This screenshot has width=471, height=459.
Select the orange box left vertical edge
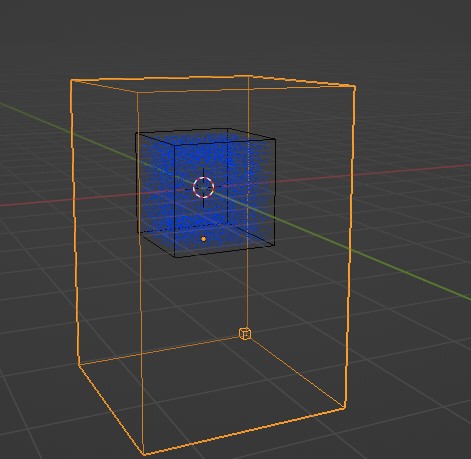75,222
